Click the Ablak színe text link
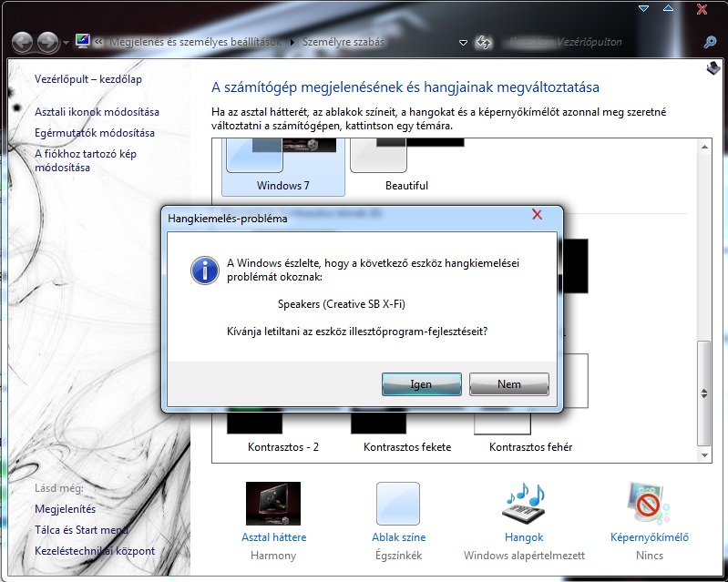Screen dimensions: 728x582 tap(398, 537)
